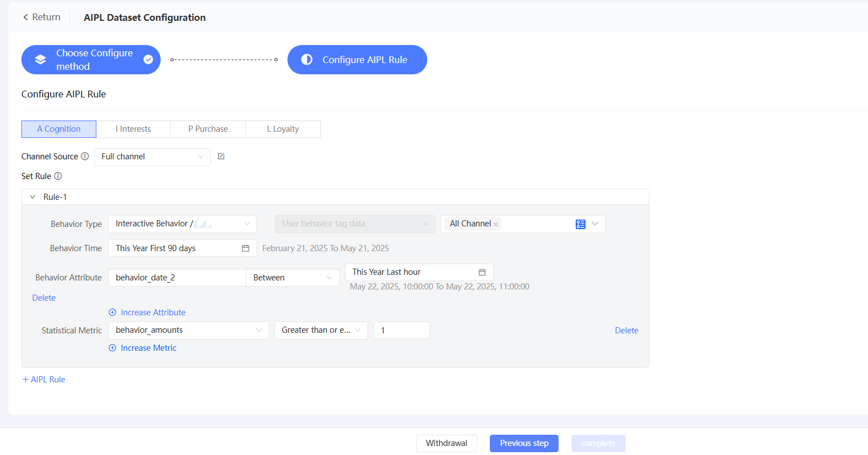868x455 pixels.
Task: Collapse Rule-1 with its chevron
Action: coord(33,197)
